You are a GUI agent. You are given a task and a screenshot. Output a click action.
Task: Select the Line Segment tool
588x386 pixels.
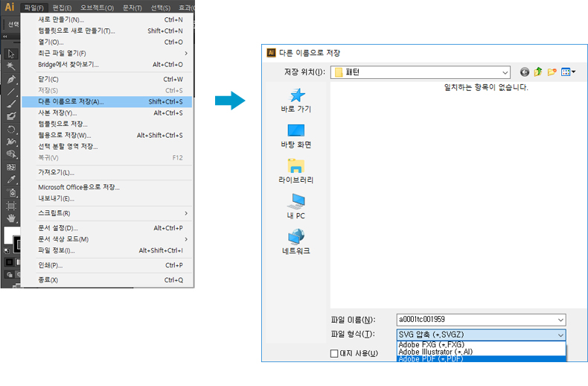(11, 92)
